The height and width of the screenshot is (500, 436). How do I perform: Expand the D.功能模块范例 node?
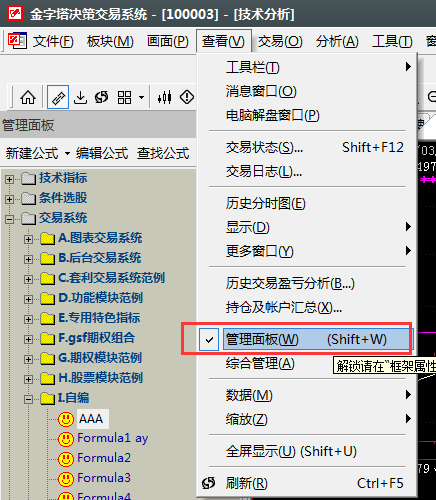tap(28, 299)
